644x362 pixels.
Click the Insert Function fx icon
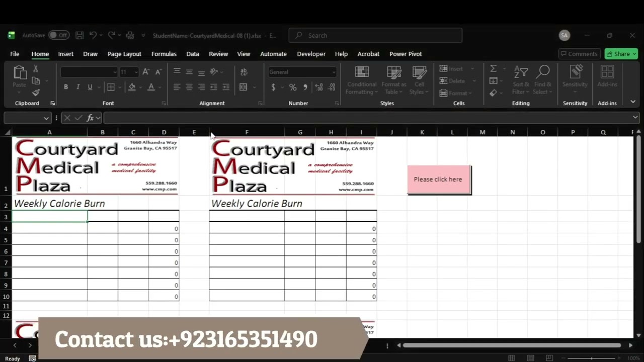pyautogui.click(x=91, y=118)
